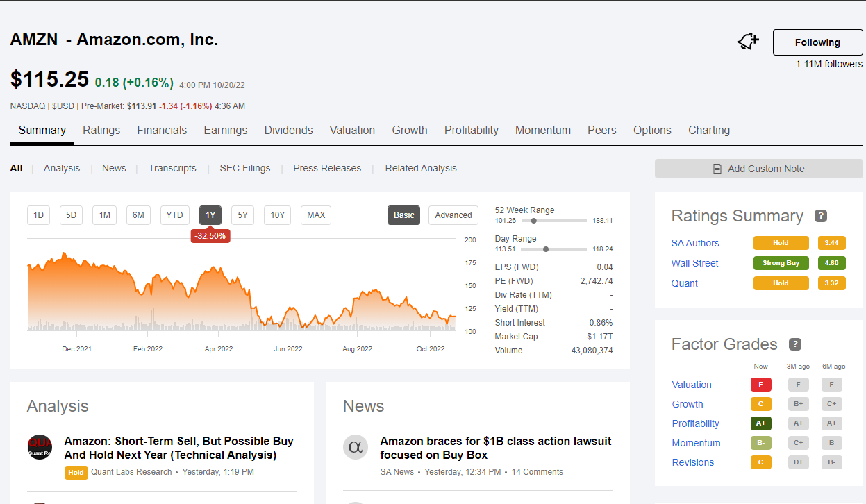Filter feed by All
This screenshot has height=504, width=866.
point(16,168)
